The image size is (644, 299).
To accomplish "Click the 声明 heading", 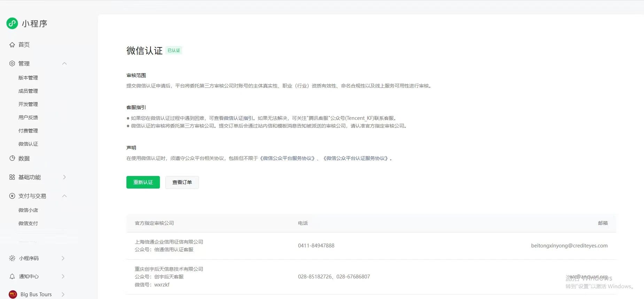I will [x=131, y=148].
